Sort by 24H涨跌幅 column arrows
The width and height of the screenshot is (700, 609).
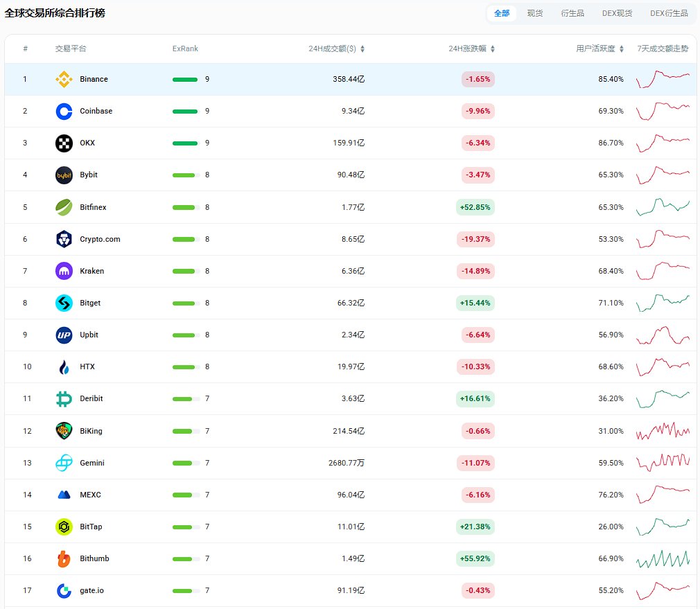(492, 48)
